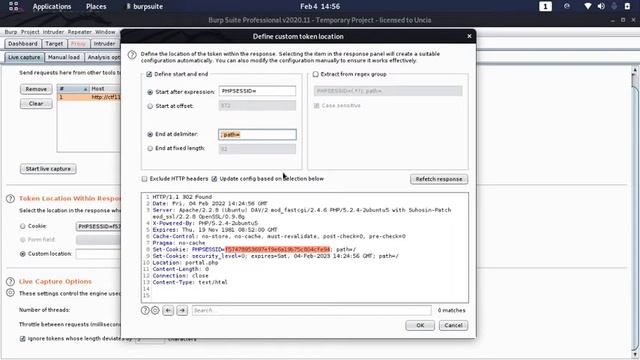Open the network status icon

(588, 7)
